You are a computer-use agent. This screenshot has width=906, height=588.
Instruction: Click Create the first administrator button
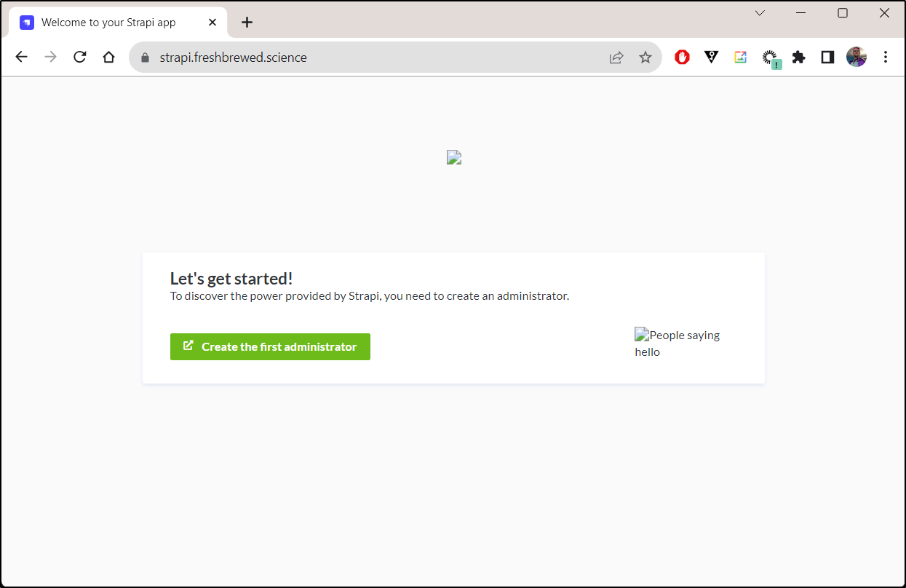(270, 346)
